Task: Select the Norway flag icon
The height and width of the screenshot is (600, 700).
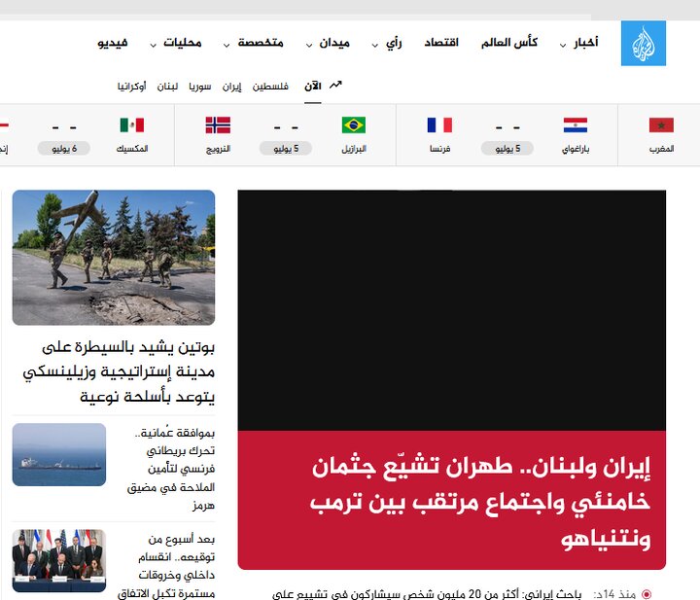Action: point(218,125)
